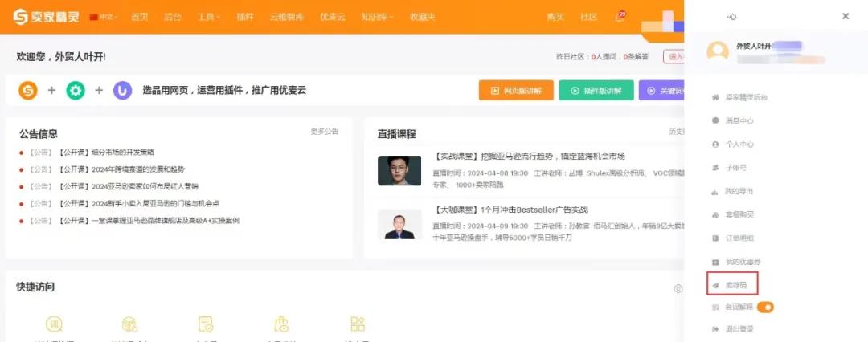Click the shopping bag with eye quick access icon

(x=282, y=324)
